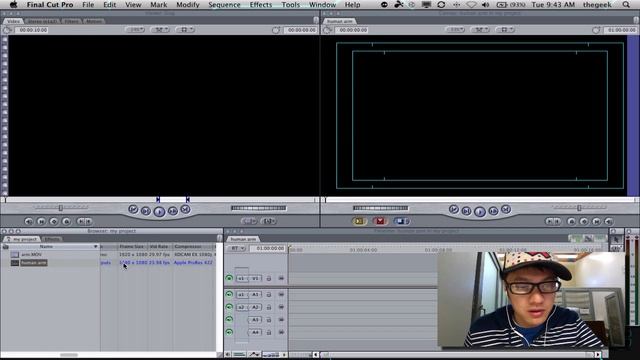The height and width of the screenshot is (360, 640).
Task: Go to previous edit in Canvas transport
Action: [453, 209]
